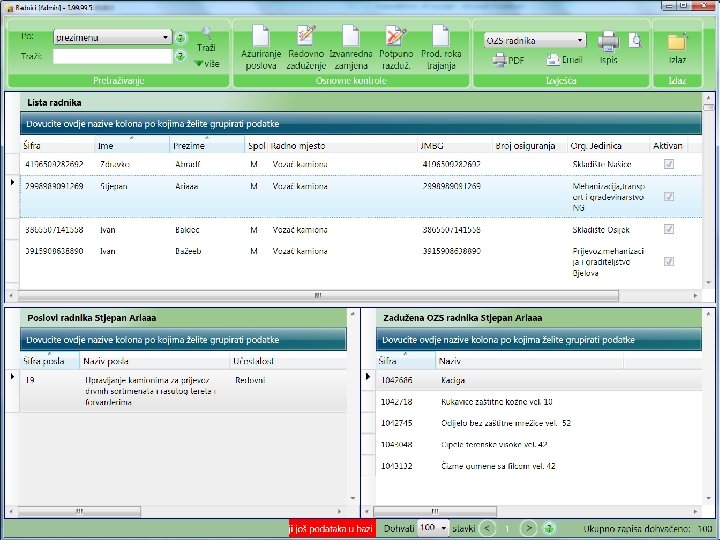Select Cipele terenske visoke vel. 42

tap(539, 444)
